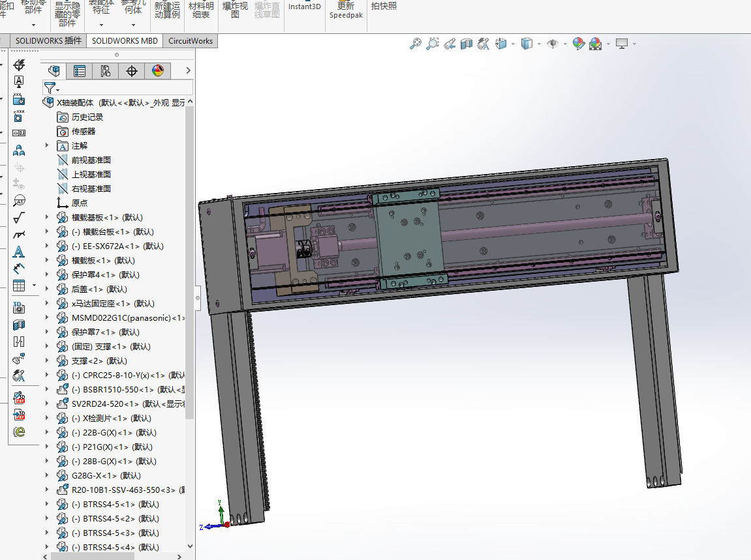Open the DisplayManager color wheel tab
This screenshot has width=751, height=560.
(157, 71)
